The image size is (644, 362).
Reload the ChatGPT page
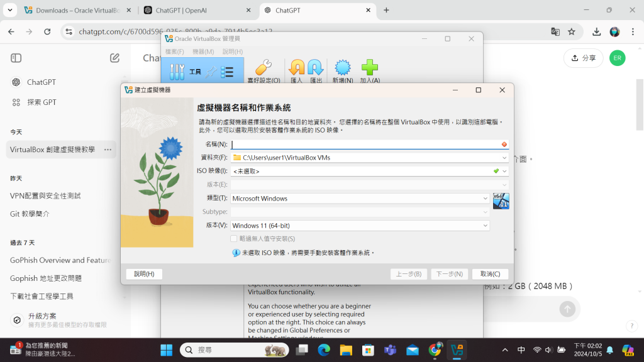[x=47, y=31]
